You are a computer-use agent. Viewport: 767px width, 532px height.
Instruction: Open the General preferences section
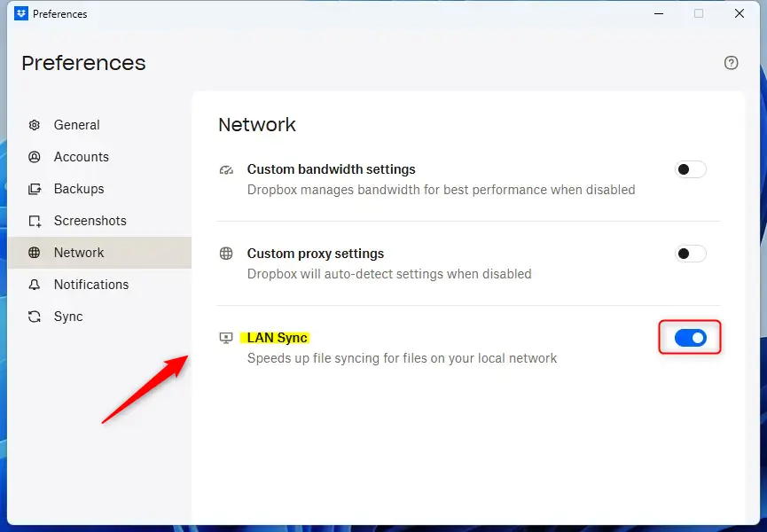(x=100, y=125)
